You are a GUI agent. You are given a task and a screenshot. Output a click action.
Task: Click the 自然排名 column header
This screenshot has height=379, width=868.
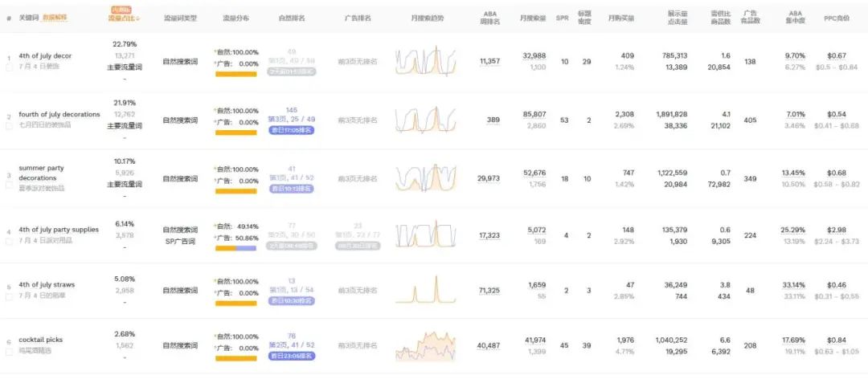291,18
